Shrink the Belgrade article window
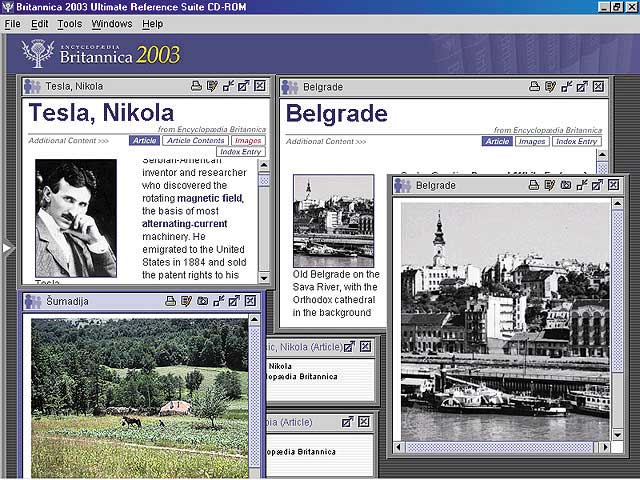 [x=567, y=87]
